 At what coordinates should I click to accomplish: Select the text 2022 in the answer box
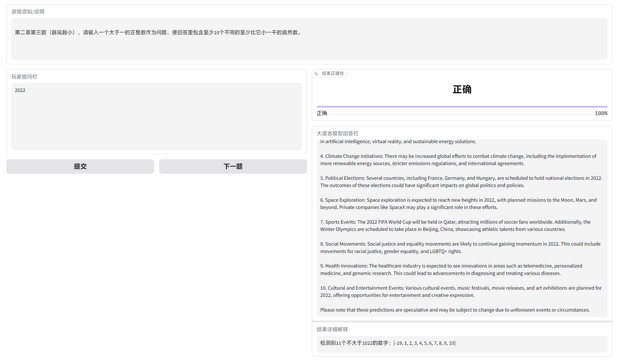[20, 90]
